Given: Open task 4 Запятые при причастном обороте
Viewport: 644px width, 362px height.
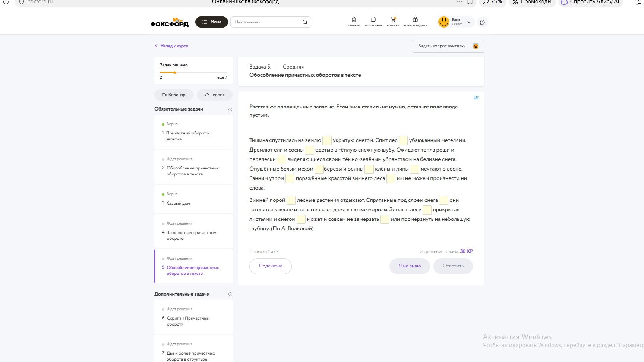Looking at the screenshot, I should point(193,231).
